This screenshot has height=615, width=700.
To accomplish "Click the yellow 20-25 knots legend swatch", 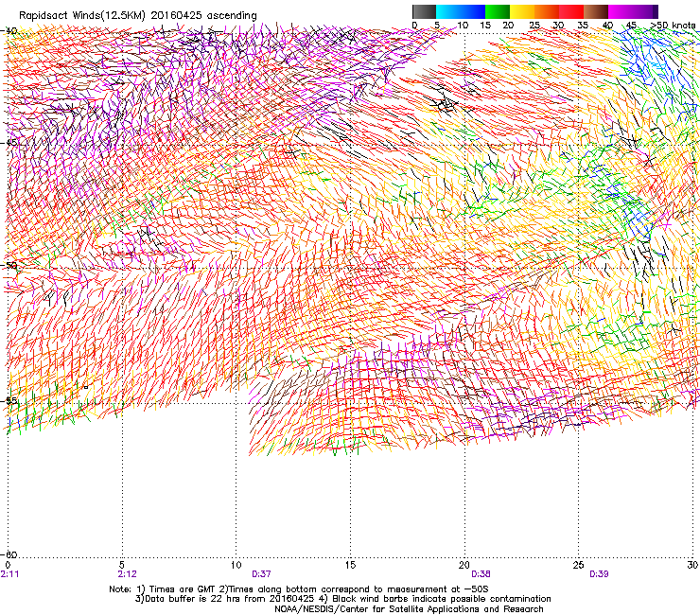I will pyautogui.click(x=522, y=11).
